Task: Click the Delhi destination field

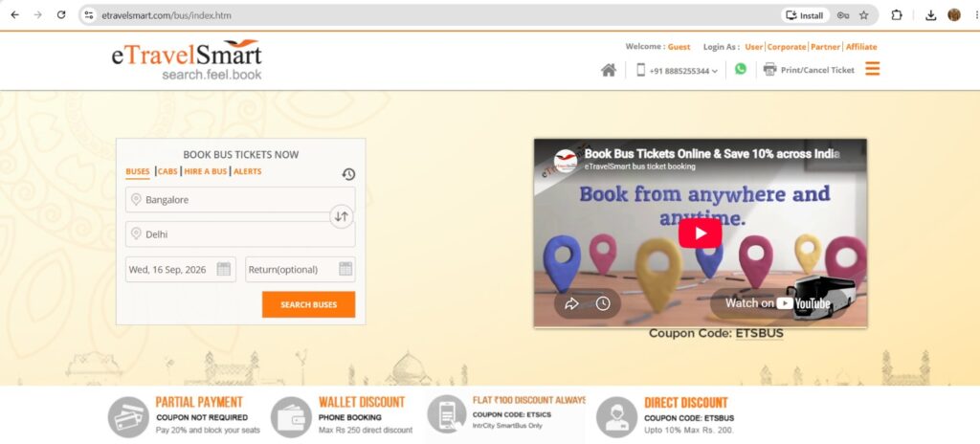Action: pyautogui.click(x=240, y=234)
